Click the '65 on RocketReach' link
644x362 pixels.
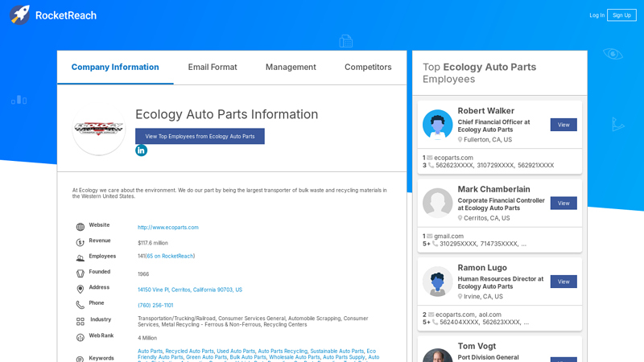[170, 256]
